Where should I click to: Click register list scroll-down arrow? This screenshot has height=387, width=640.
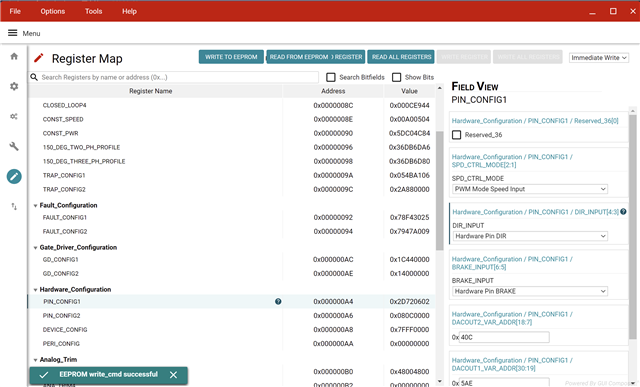[440, 381]
